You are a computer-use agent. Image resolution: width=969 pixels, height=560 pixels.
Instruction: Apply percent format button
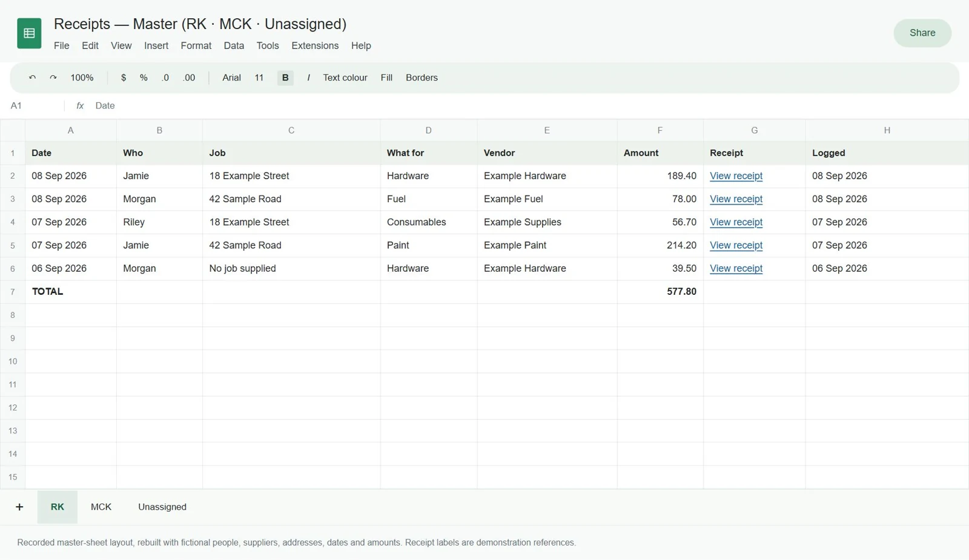[144, 77]
